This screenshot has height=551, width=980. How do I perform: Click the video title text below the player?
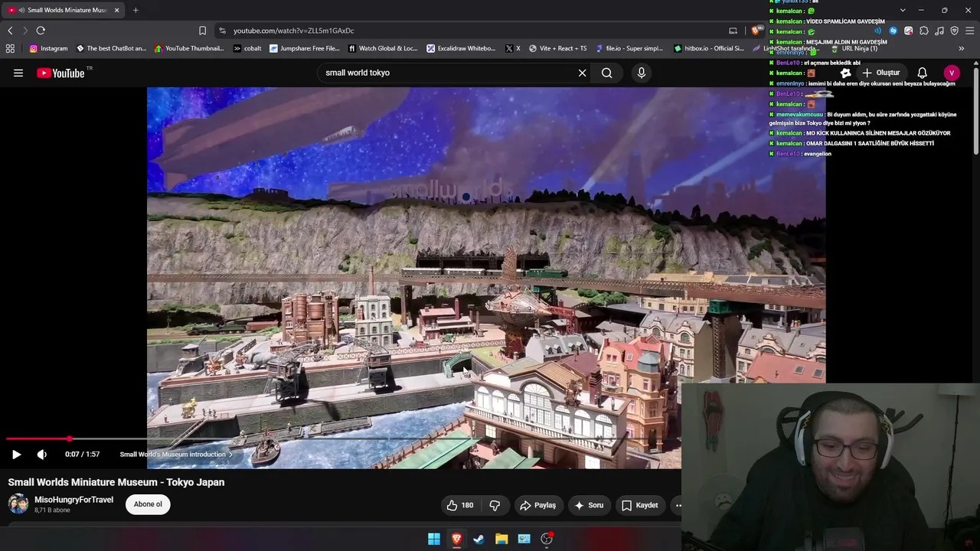[116, 482]
